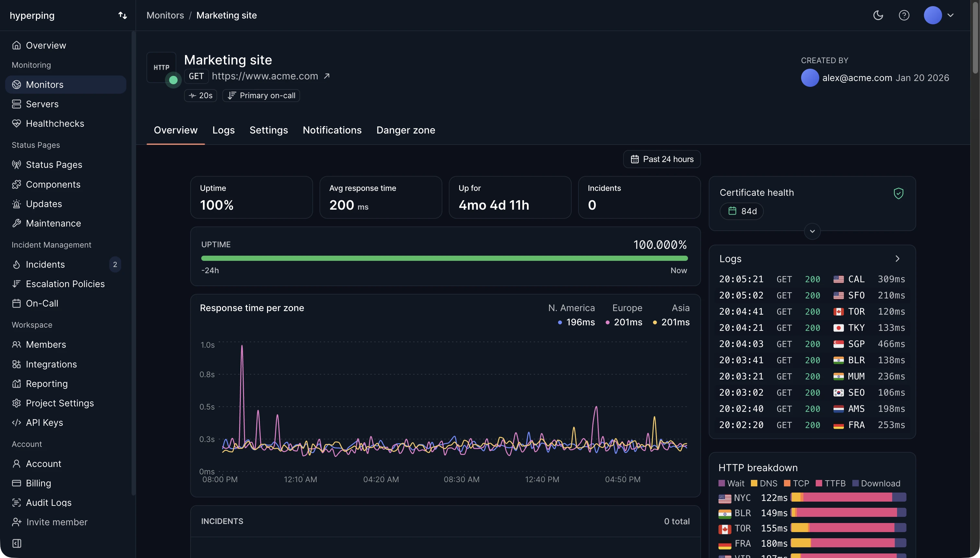This screenshot has height=558, width=980.
Task: Click the Avg response time card
Action: click(380, 197)
